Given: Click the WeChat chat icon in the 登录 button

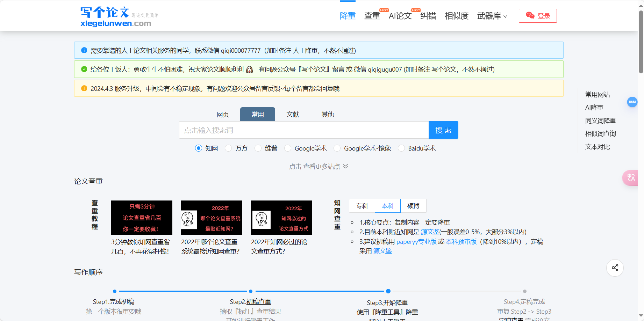Looking at the screenshot, I should (530, 15).
